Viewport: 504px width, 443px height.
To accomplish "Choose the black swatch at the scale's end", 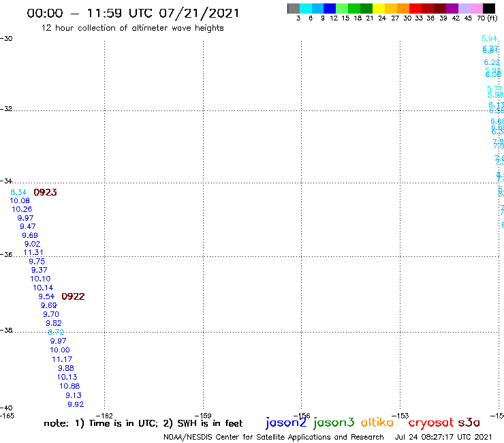I will point(489,8).
